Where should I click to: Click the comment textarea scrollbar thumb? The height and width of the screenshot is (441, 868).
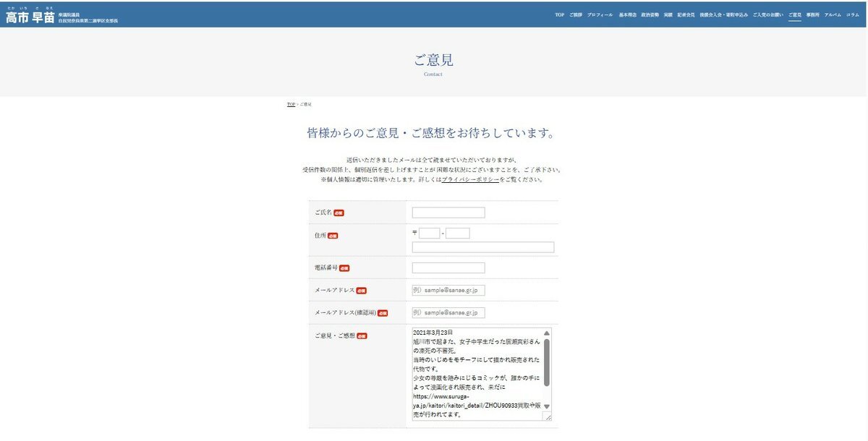[x=547, y=362]
